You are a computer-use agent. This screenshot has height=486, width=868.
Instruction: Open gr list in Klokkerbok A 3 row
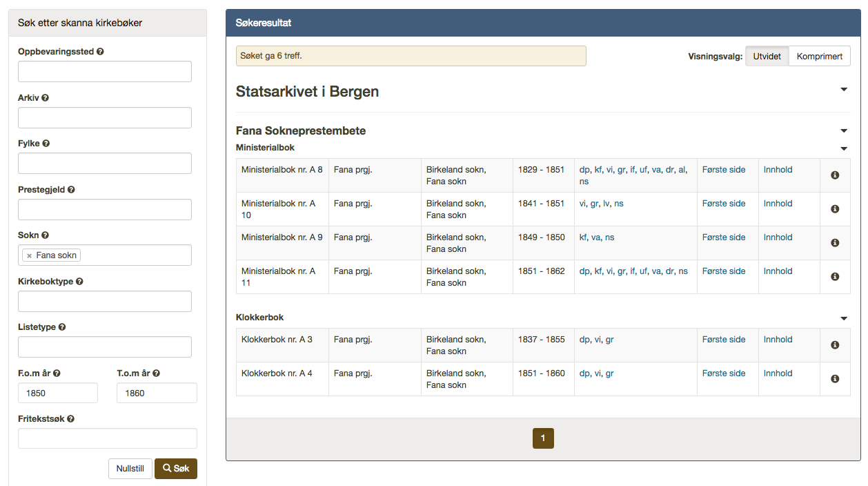click(x=609, y=340)
